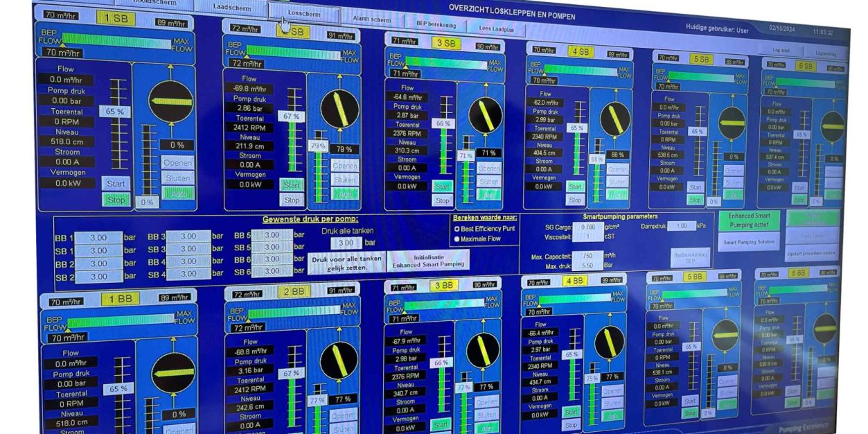This screenshot has height=434, width=868.
Task: Toggle Auto valve mode for pump 3 BB
Action: 486,428
